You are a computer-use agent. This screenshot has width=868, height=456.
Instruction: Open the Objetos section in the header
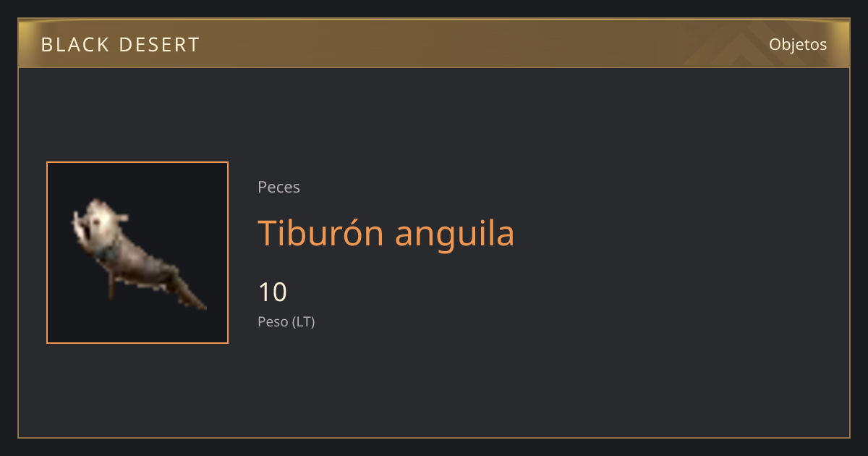coord(798,44)
